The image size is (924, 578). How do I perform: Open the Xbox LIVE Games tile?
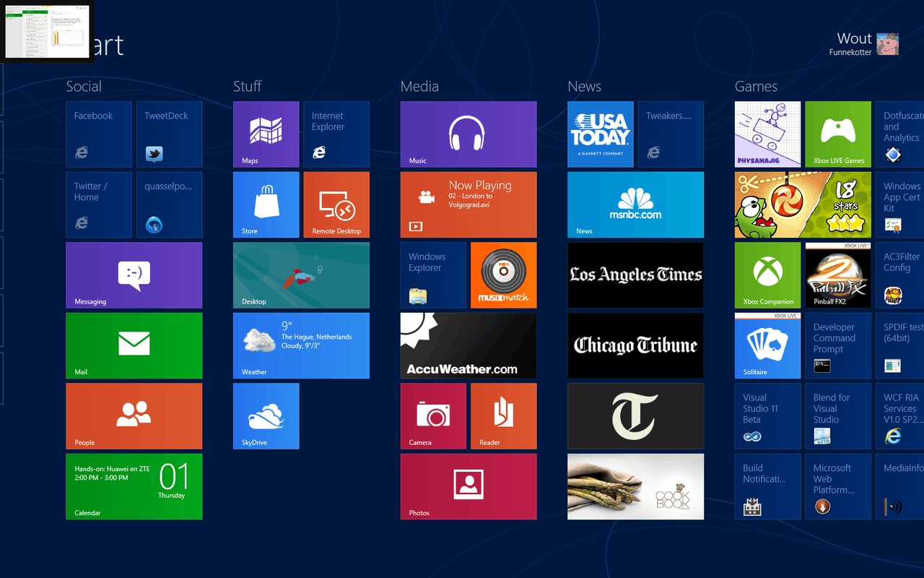point(838,134)
